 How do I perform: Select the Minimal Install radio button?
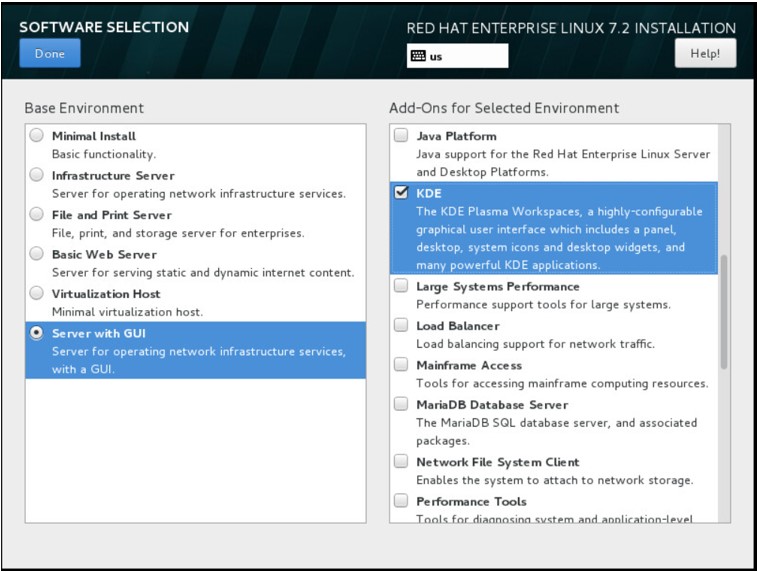coord(36,135)
